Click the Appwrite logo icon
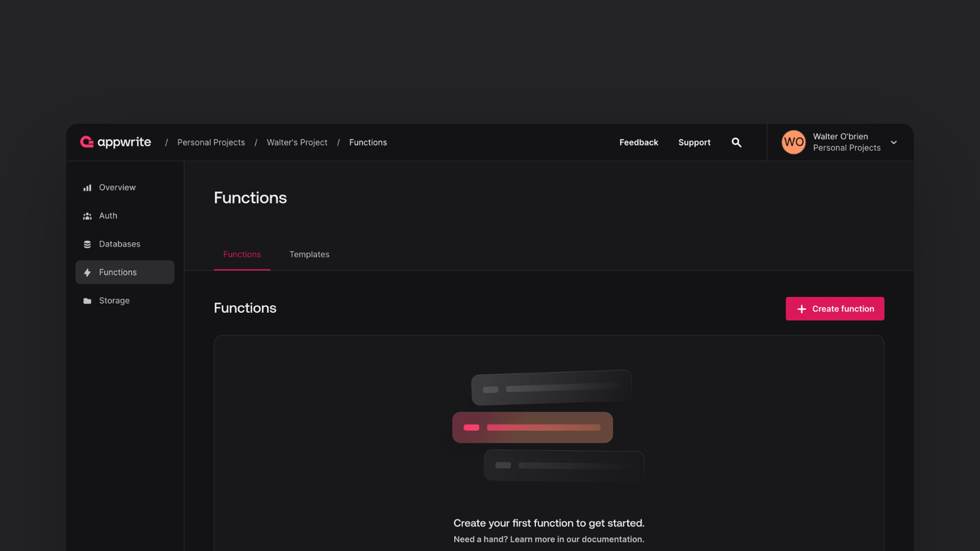980x551 pixels. point(87,142)
